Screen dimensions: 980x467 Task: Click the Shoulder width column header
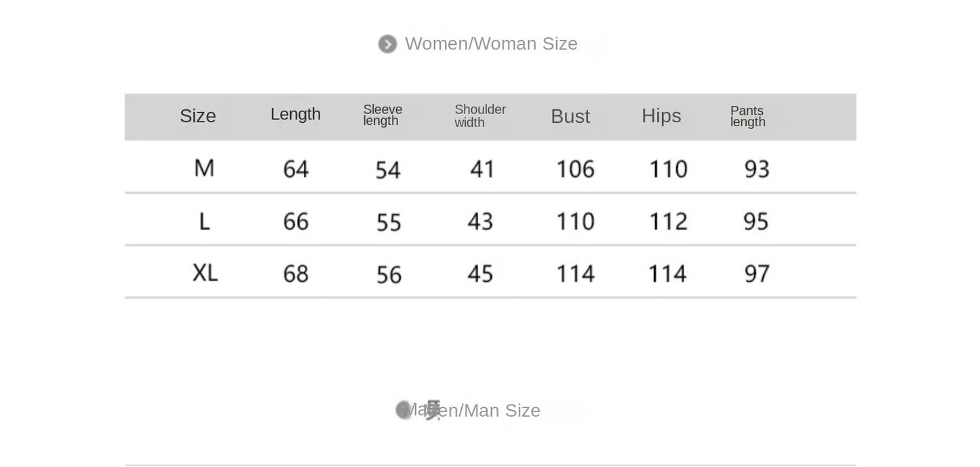pos(480,115)
